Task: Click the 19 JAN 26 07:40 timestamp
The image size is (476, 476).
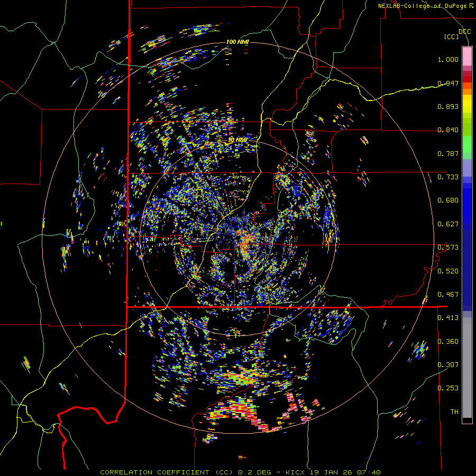Action: [x=345, y=472]
